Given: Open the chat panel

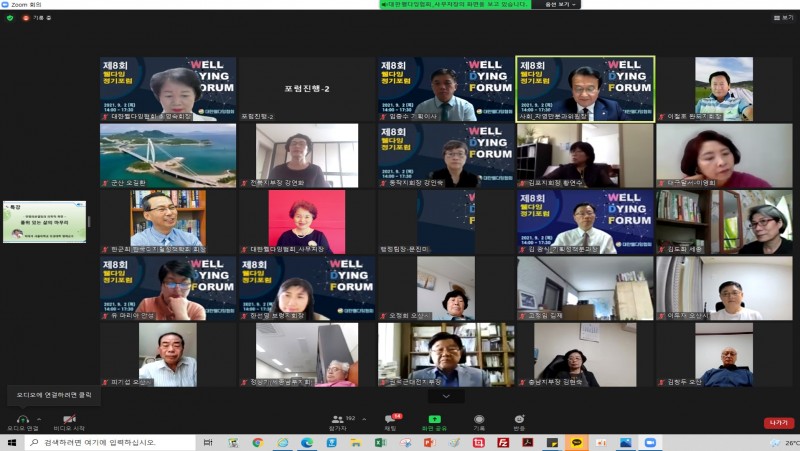Looking at the screenshot, I should click(x=390, y=420).
